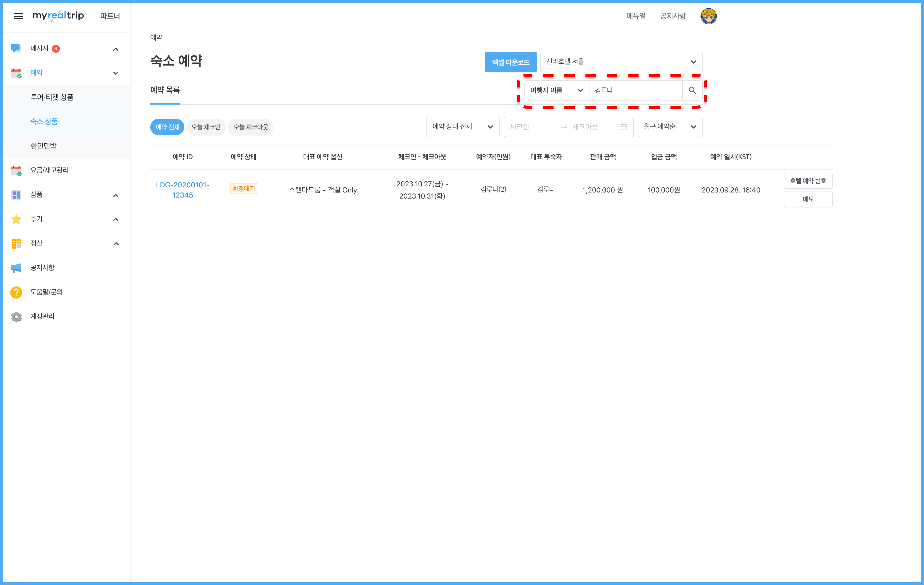The width and height of the screenshot is (924, 585).
Task: Open 투어·티켓 상품 submenu item
Action: point(52,97)
